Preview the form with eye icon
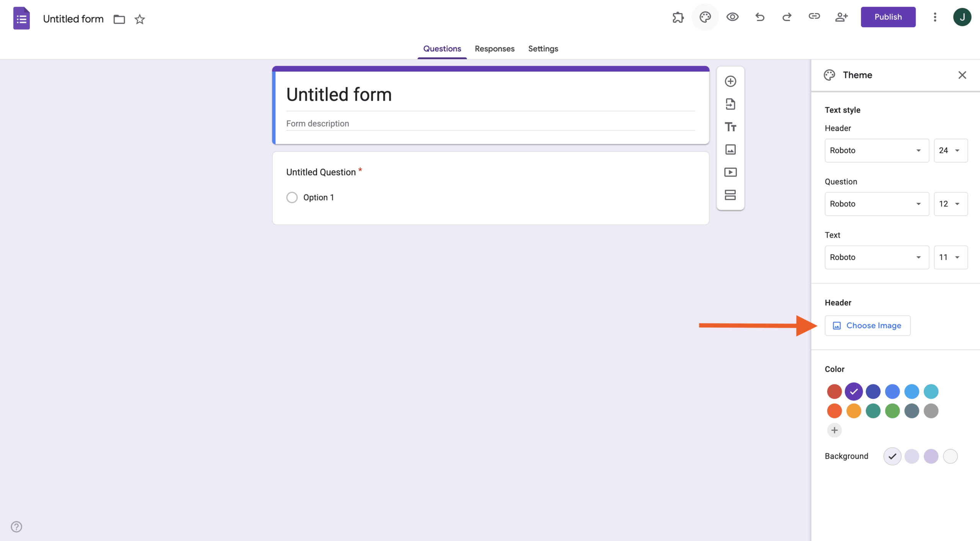The image size is (980, 541). click(732, 17)
